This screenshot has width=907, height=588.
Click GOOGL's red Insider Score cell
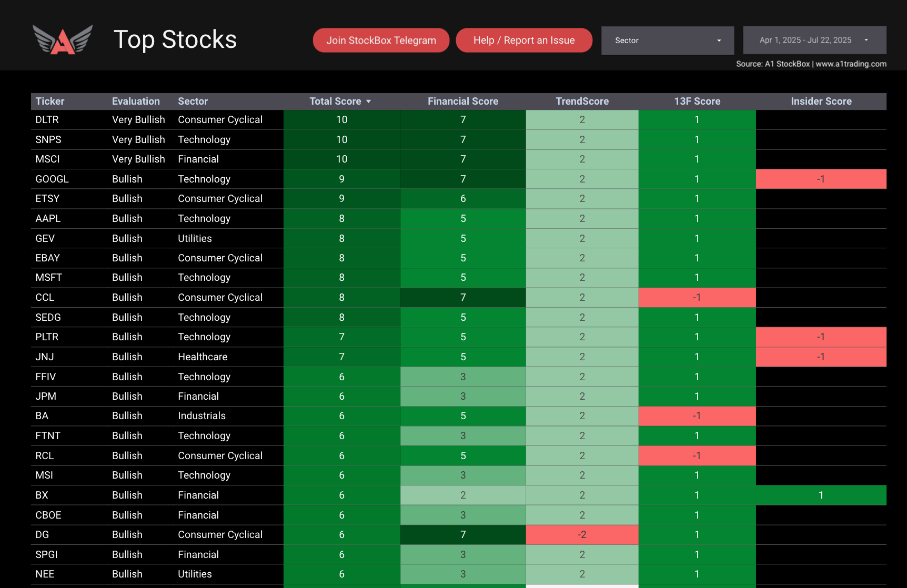coord(821,179)
